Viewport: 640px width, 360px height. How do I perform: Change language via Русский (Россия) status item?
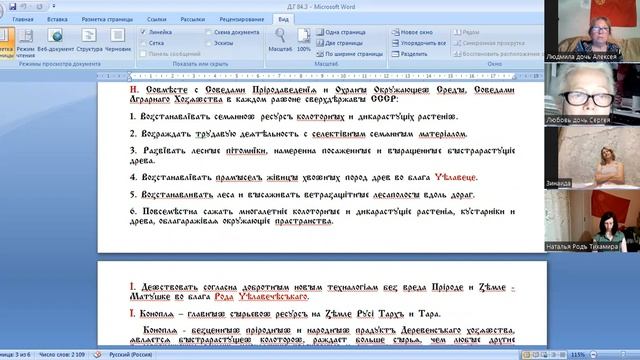(131, 355)
